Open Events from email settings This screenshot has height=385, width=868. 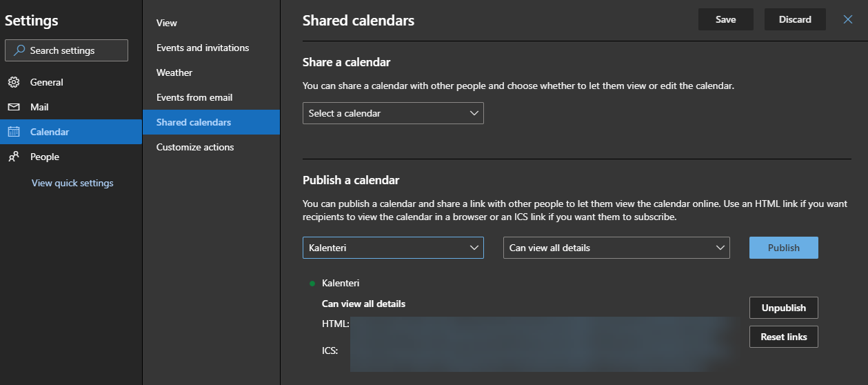click(x=194, y=97)
